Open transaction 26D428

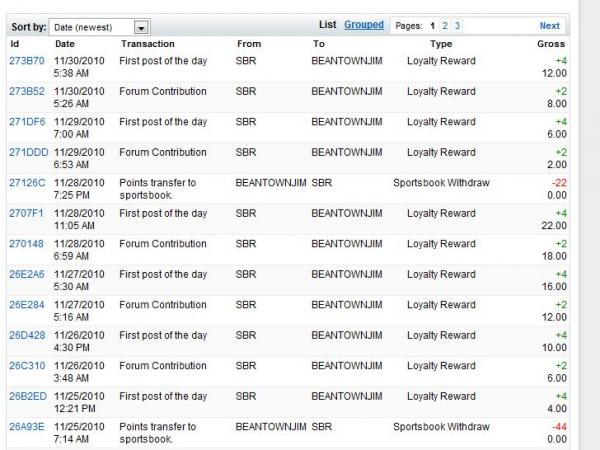27,336
